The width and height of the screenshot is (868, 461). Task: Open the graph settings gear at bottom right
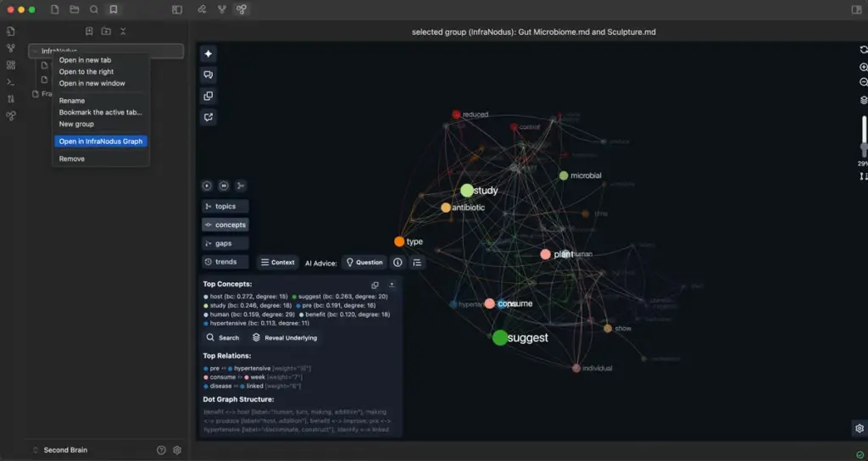(x=860, y=428)
